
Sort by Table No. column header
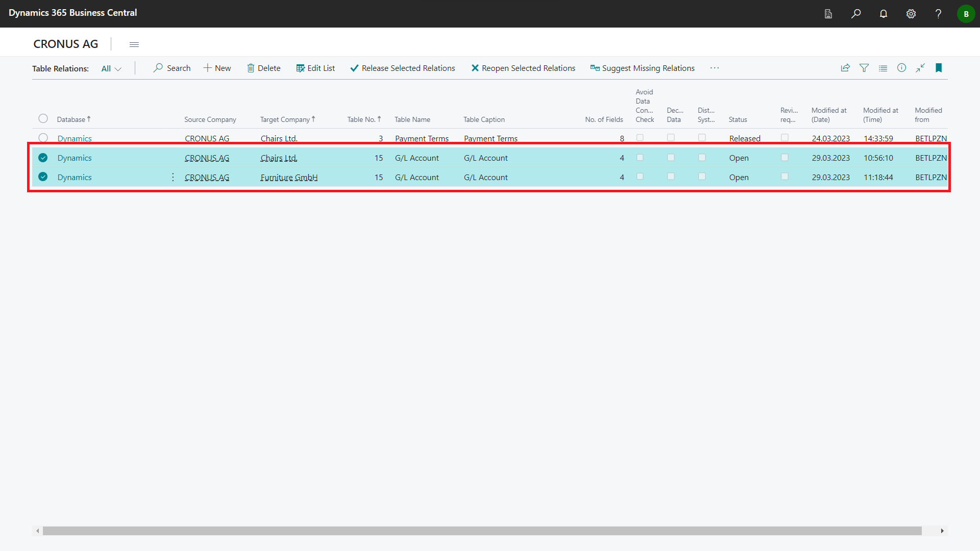point(364,119)
